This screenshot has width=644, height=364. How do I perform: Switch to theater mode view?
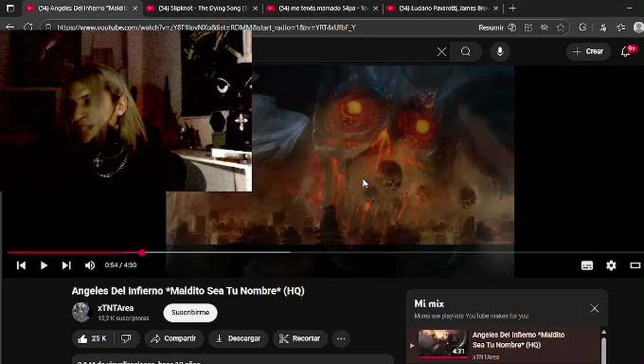(635, 265)
